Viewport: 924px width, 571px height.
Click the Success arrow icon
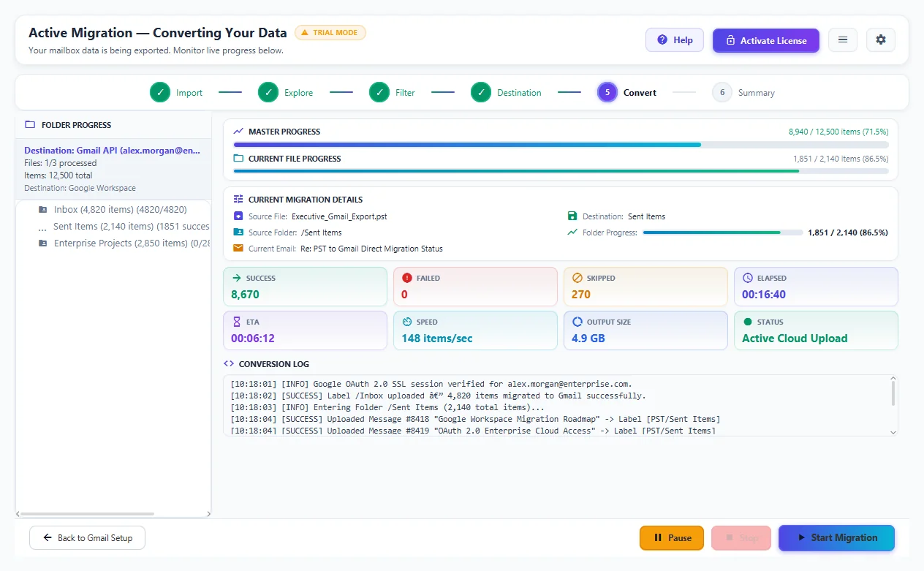pyautogui.click(x=236, y=279)
